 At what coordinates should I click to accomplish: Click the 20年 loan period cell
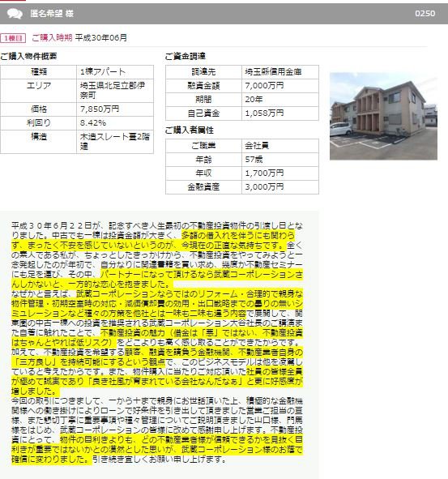tap(280, 99)
